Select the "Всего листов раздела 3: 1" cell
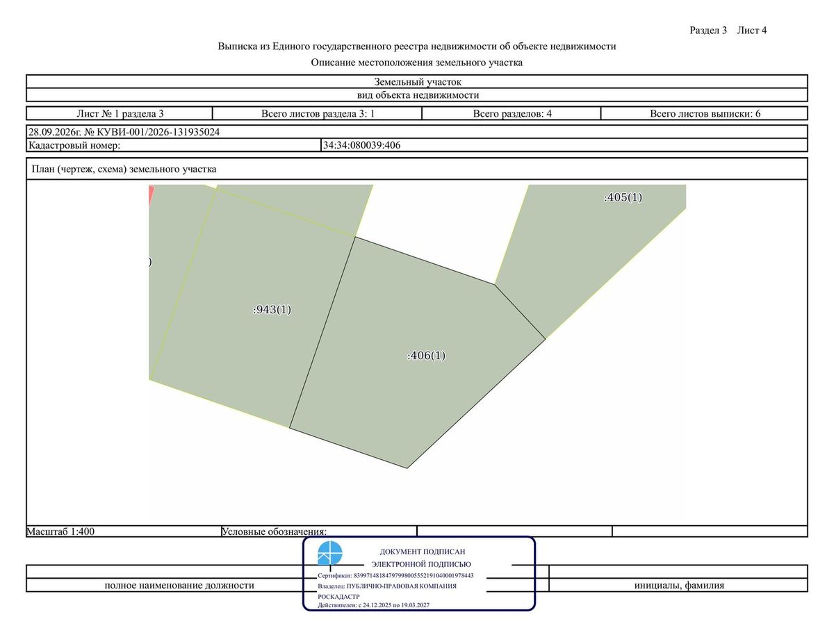The height and width of the screenshot is (644, 834). [318, 113]
